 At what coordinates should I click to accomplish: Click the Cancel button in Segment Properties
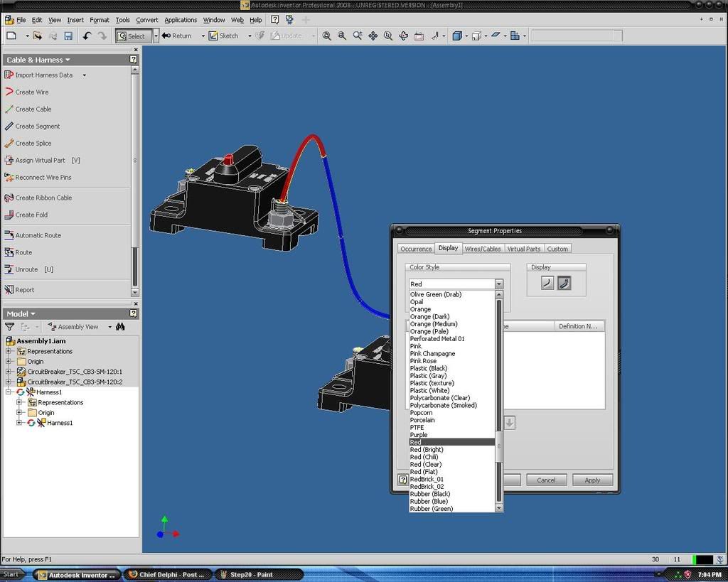coord(546,480)
